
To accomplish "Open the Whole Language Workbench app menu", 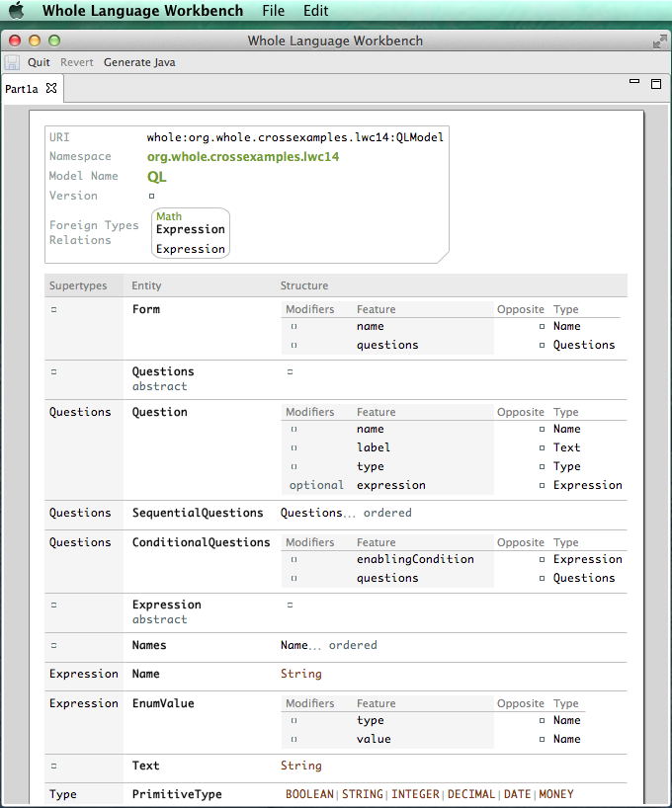I will [x=143, y=10].
